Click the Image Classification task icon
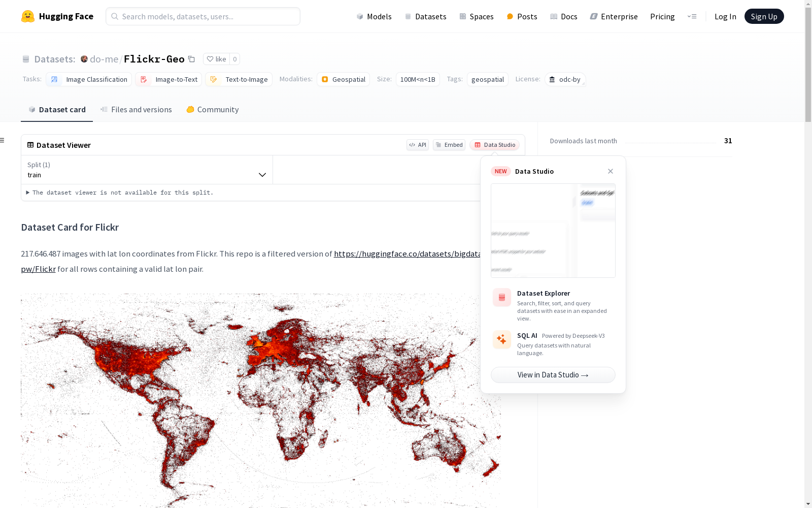Viewport: 812px width, 508px height. pos(54,79)
